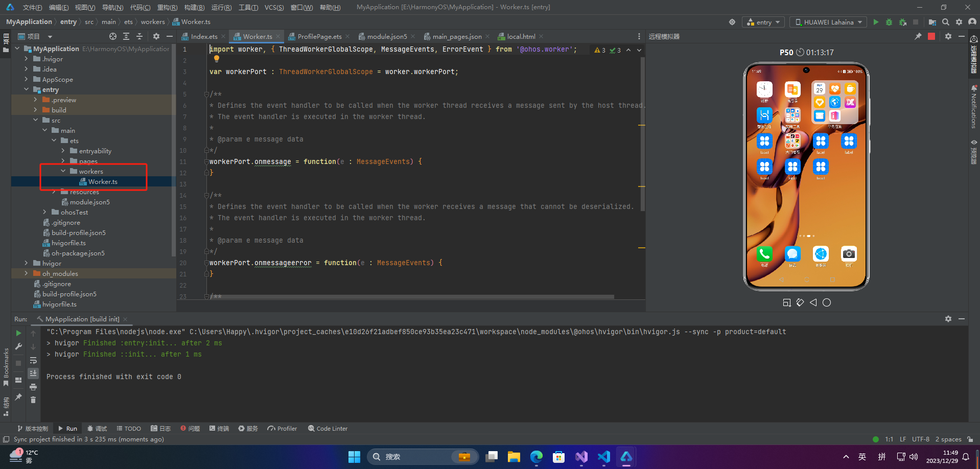The height and width of the screenshot is (469, 980).
Task: Collapse all in project panel toolbar
Action: pos(139,36)
